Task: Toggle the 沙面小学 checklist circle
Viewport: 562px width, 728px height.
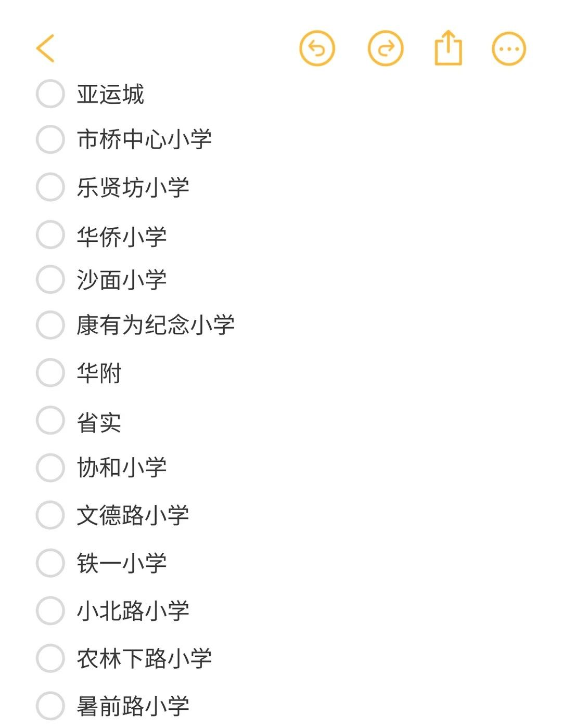Action: 50,279
